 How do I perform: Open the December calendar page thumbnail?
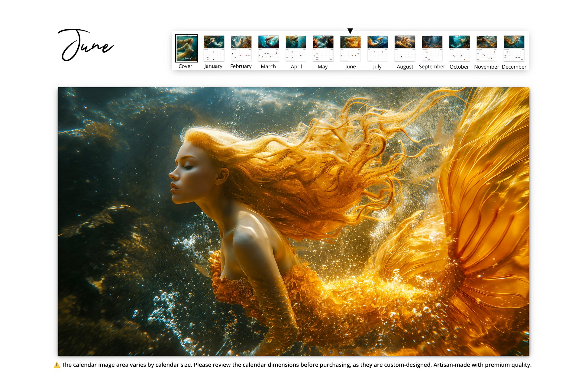click(x=514, y=48)
